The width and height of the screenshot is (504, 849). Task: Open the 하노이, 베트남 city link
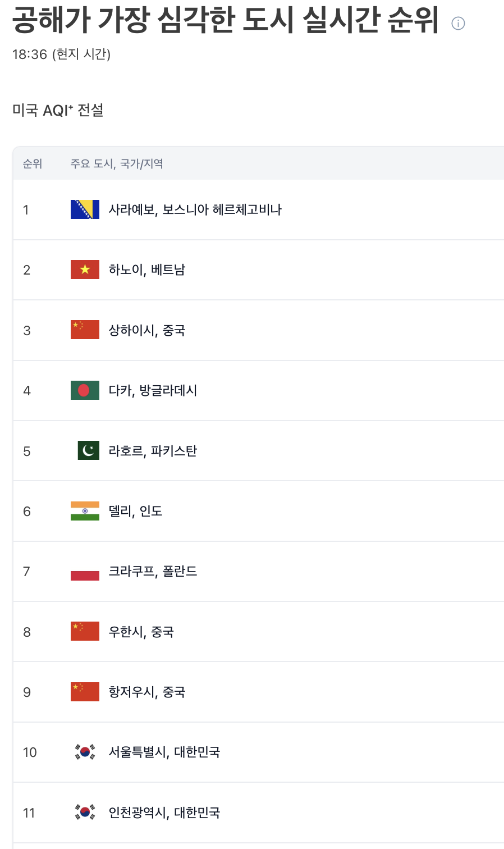tap(146, 270)
